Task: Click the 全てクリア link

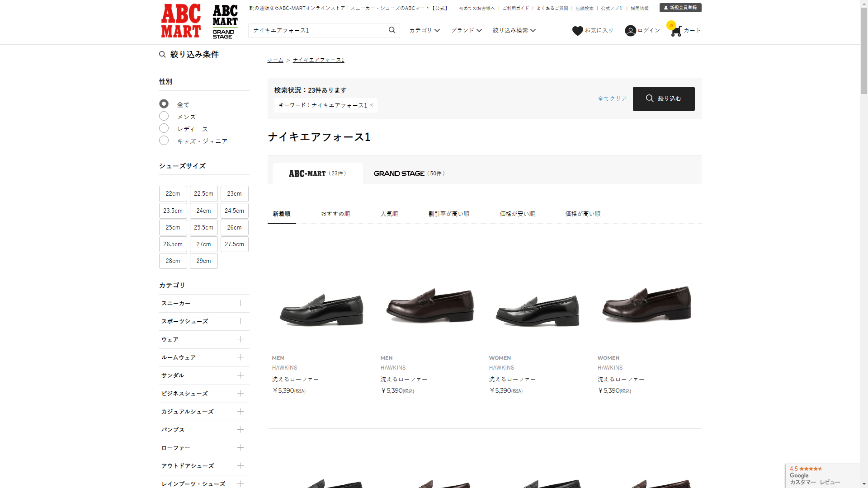Action: (x=612, y=99)
